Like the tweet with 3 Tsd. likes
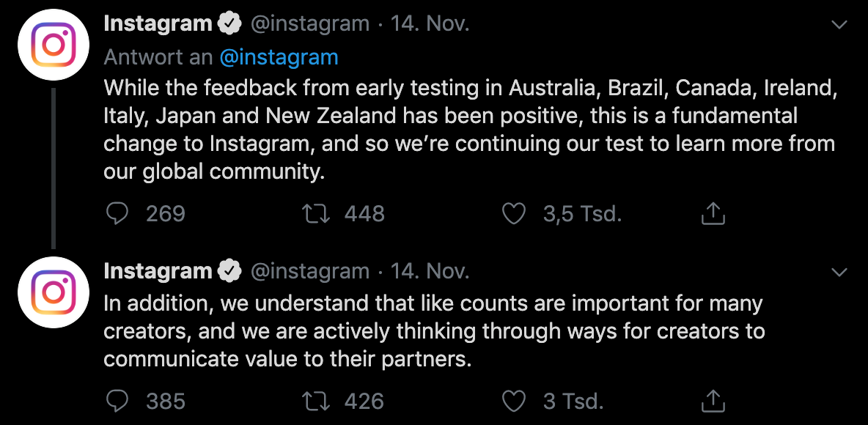Image resolution: width=868 pixels, height=425 pixels. [x=513, y=402]
